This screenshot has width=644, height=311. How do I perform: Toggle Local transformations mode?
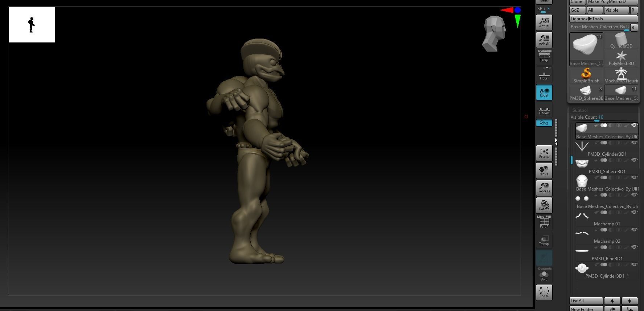pyautogui.click(x=544, y=92)
